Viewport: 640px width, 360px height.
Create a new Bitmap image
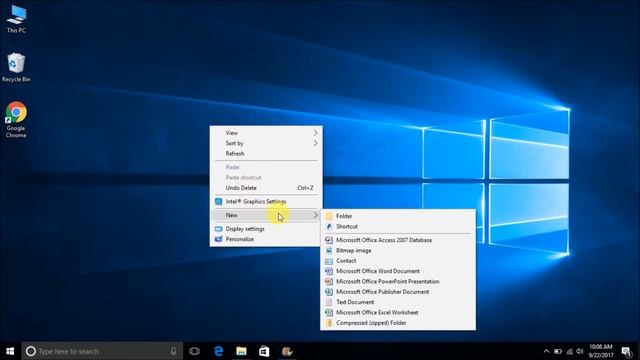(x=398, y=251)
